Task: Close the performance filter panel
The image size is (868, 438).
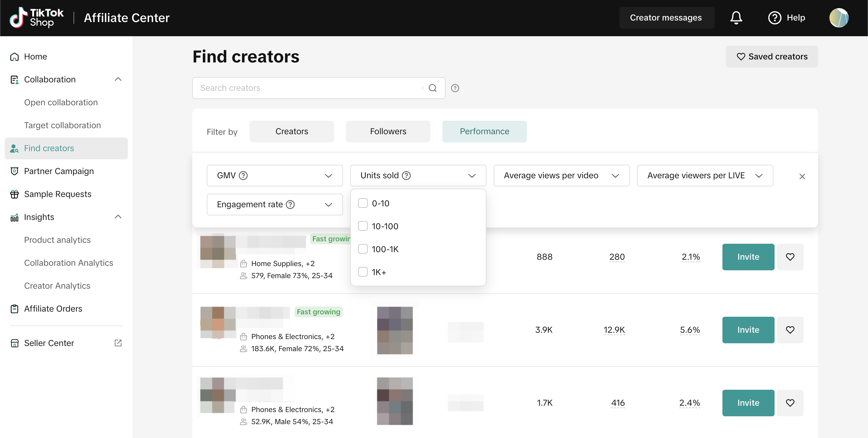Action: 802,176
